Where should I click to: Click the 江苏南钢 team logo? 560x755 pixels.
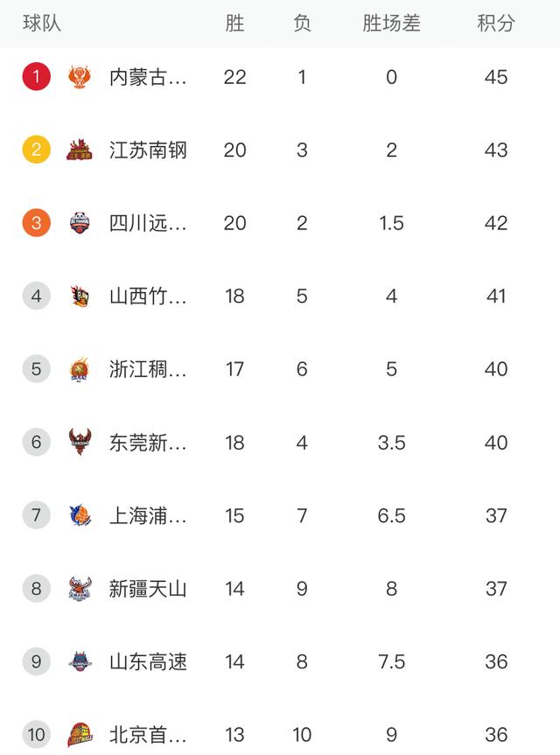80,150
